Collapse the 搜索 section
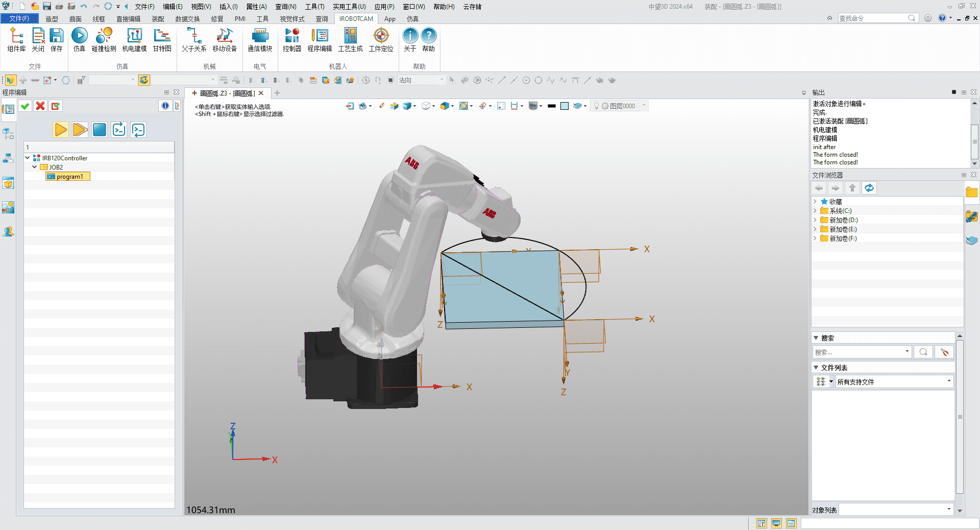The image size is (980, 530). pyautogui.click(x=816, y=338)
